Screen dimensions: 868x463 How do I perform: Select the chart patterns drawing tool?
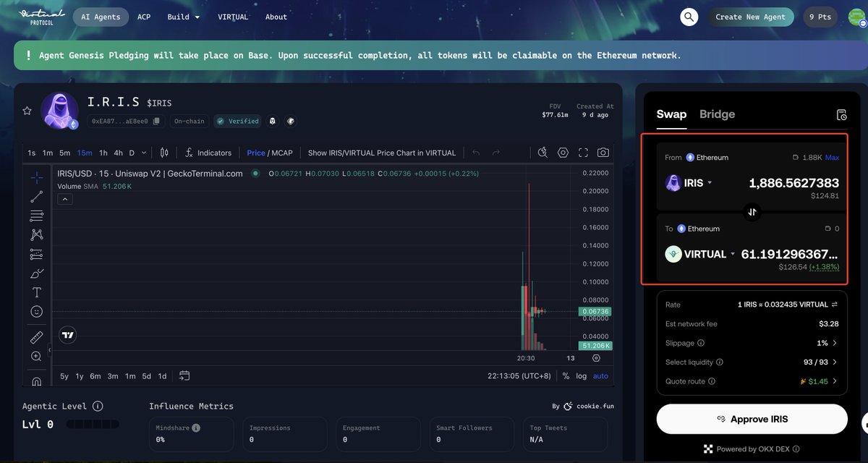tap(37, 235)
